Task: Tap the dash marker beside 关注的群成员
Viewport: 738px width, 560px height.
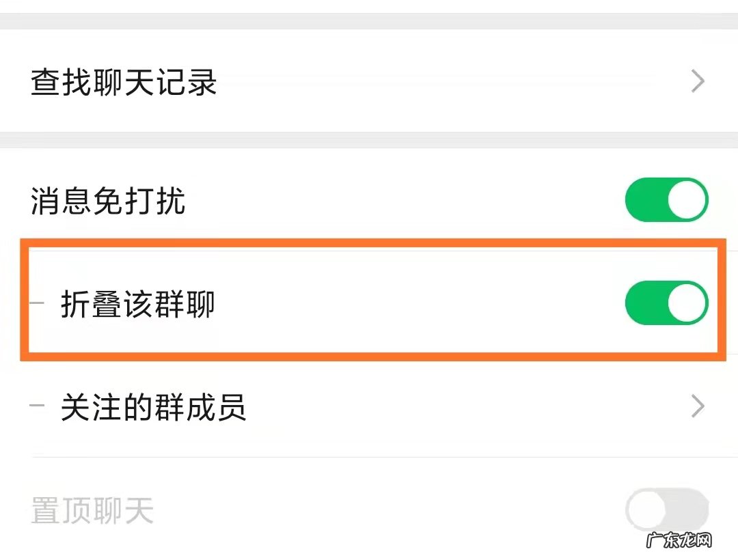Action: 36,406
